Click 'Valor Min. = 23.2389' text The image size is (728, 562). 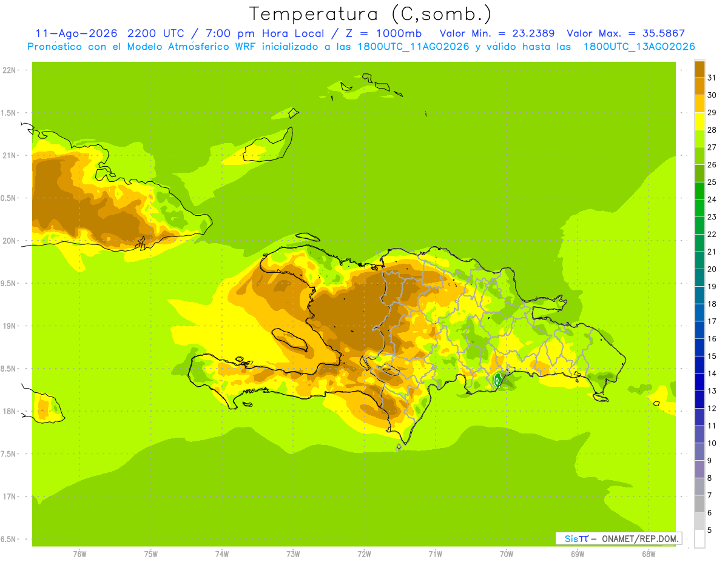497,33
